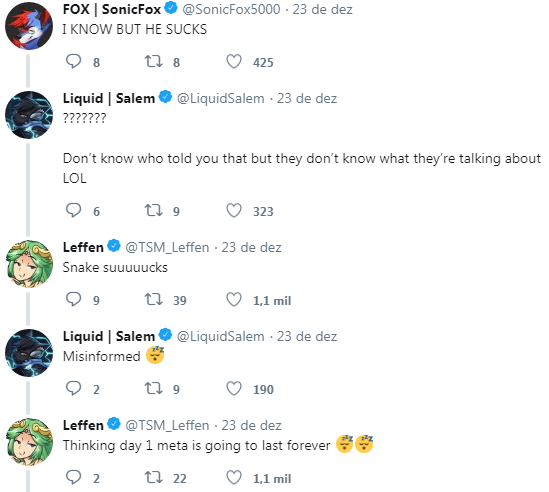Like Leffen's "day 1 meta" tweet

[x=234, y=478]
